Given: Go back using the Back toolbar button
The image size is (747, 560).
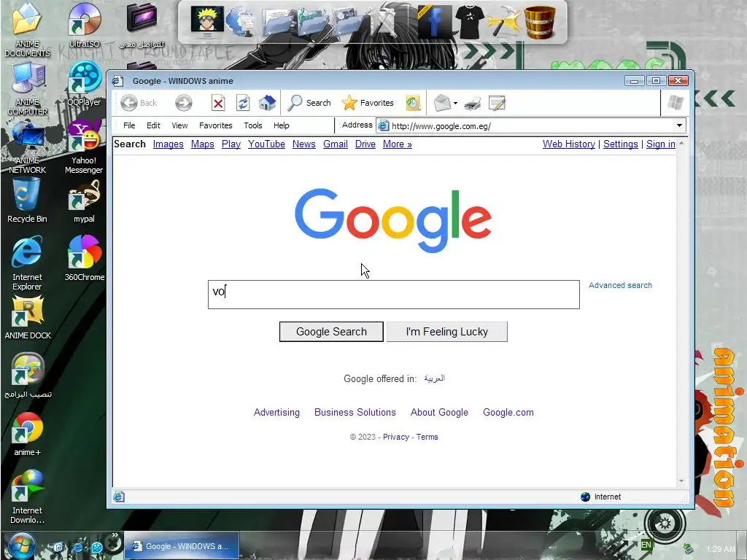Looking at the screenshot, I should (x=139, y=103).
